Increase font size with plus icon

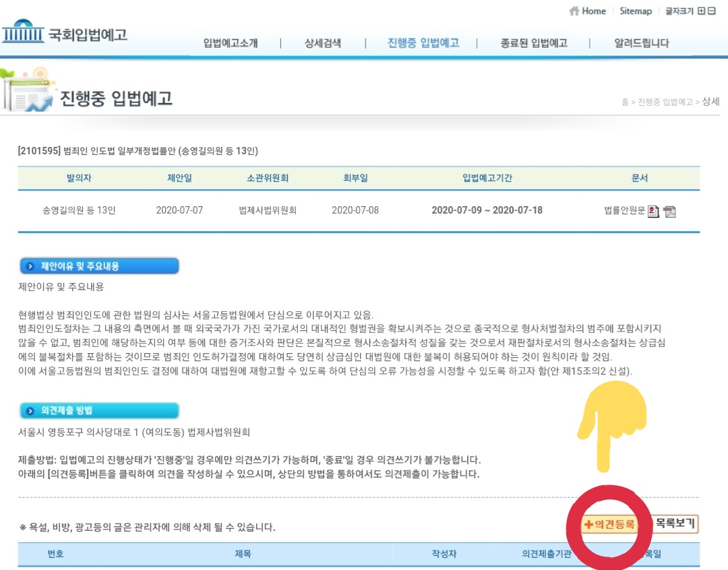click(x=702, y=11)
